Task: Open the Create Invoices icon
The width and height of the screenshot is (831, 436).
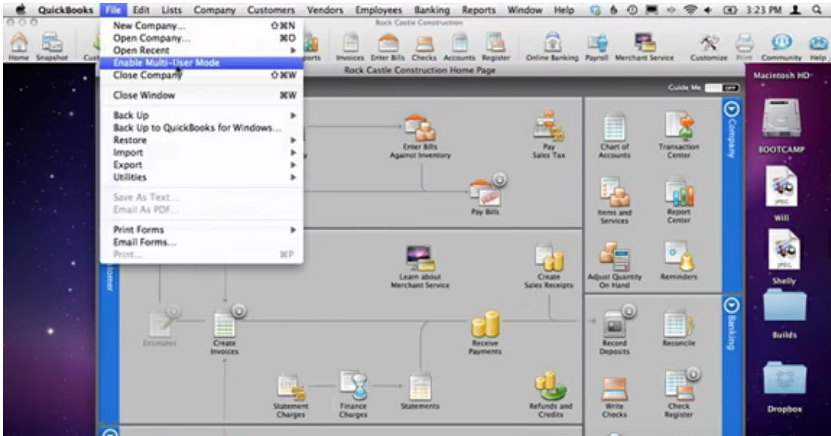Action: coord(224,333)
